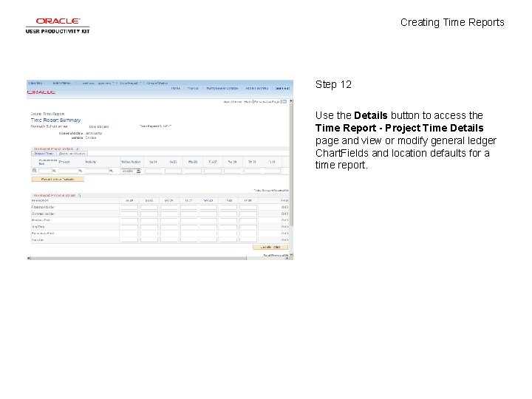Click the Activity input field
This screenshot has width=532, height=399.
[x=96, y=171]
